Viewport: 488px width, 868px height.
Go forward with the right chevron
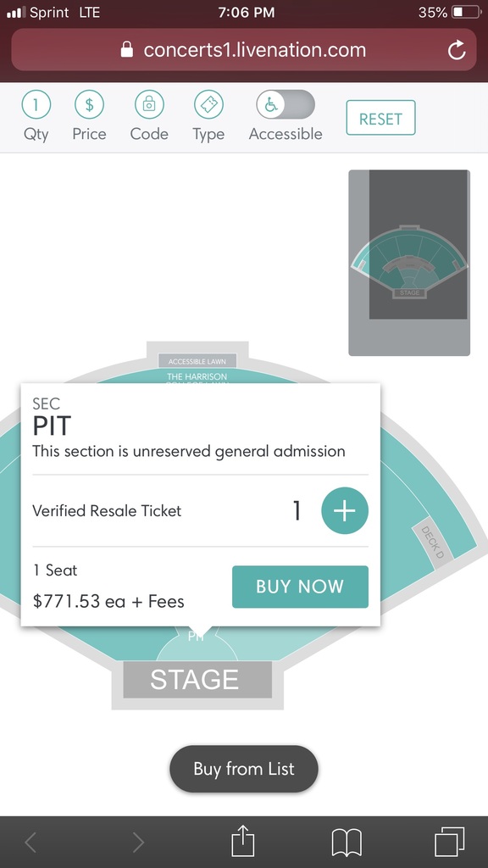(x=138, y=843)
